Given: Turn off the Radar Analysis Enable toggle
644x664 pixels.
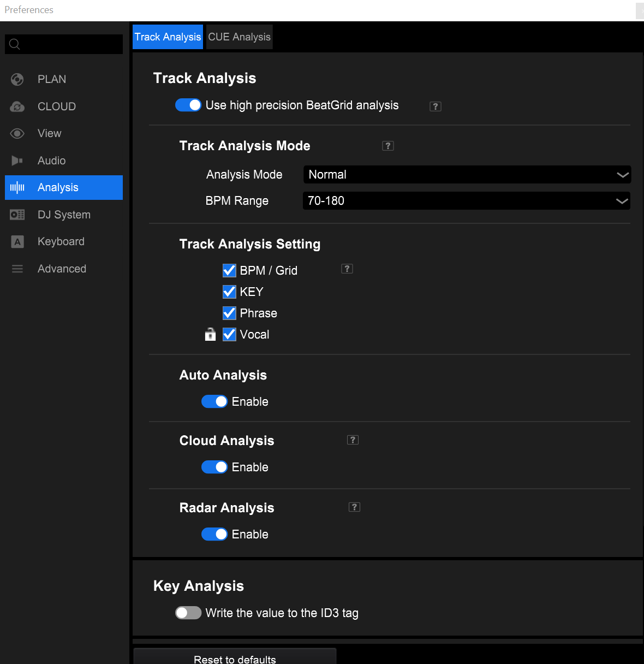Looking at the screenshot, I should click(x=214, y=534).
